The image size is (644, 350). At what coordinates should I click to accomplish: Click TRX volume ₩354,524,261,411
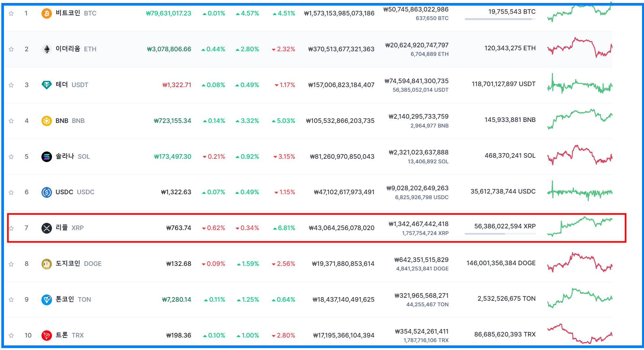tap(422, 331)
